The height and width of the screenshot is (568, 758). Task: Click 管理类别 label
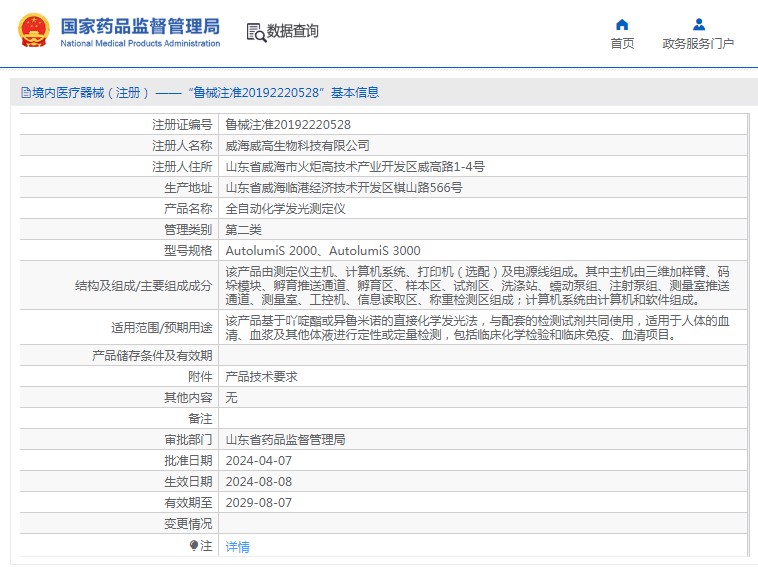188,230
